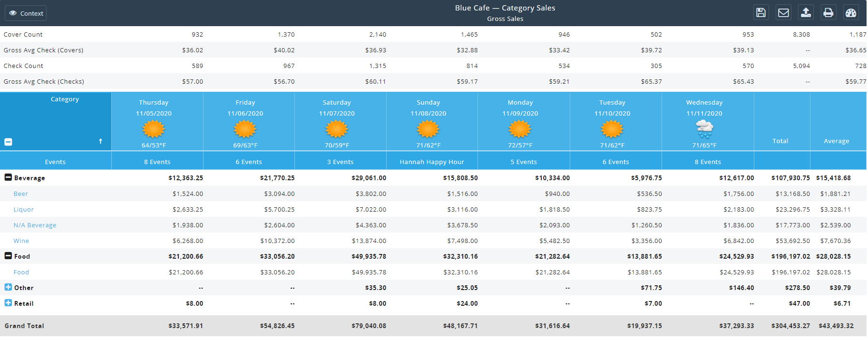Click the Save report icon
Image resolution: width=868 pixels, height=340 pixels.
point(761,13)
